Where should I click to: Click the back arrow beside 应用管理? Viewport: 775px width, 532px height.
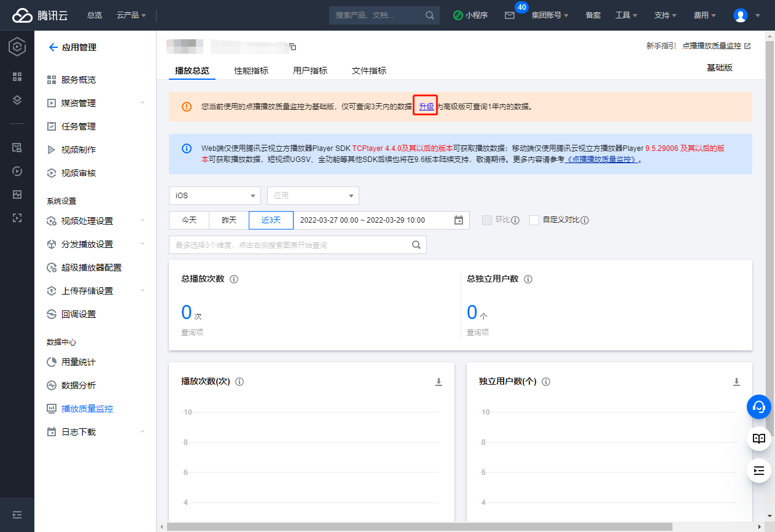pos(53,47)
